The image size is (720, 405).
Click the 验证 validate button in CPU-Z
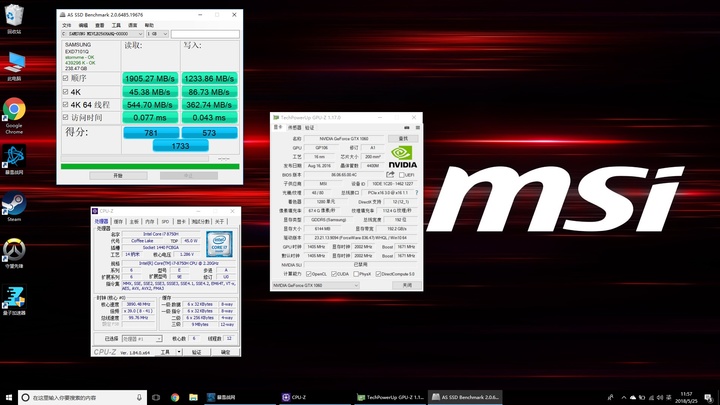(x=197, y=352)
